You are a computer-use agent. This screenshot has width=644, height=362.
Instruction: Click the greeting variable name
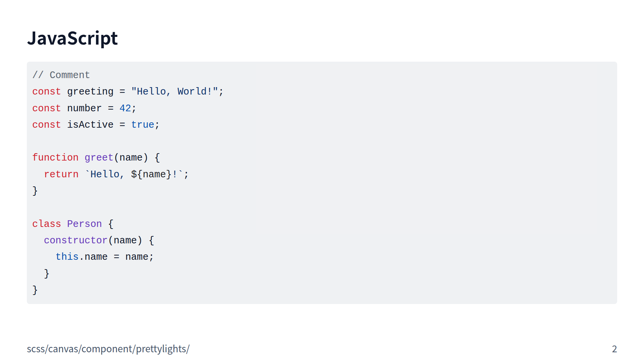90,92
